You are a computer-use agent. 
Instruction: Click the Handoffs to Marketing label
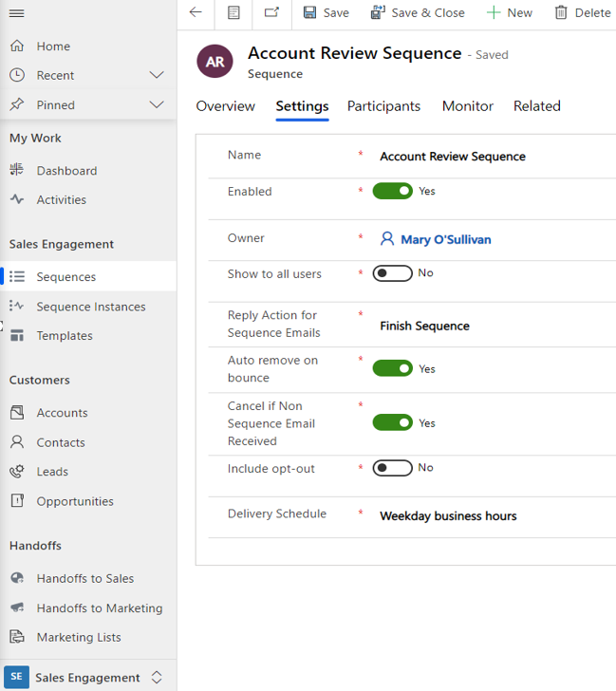click(x=100, y=608)
